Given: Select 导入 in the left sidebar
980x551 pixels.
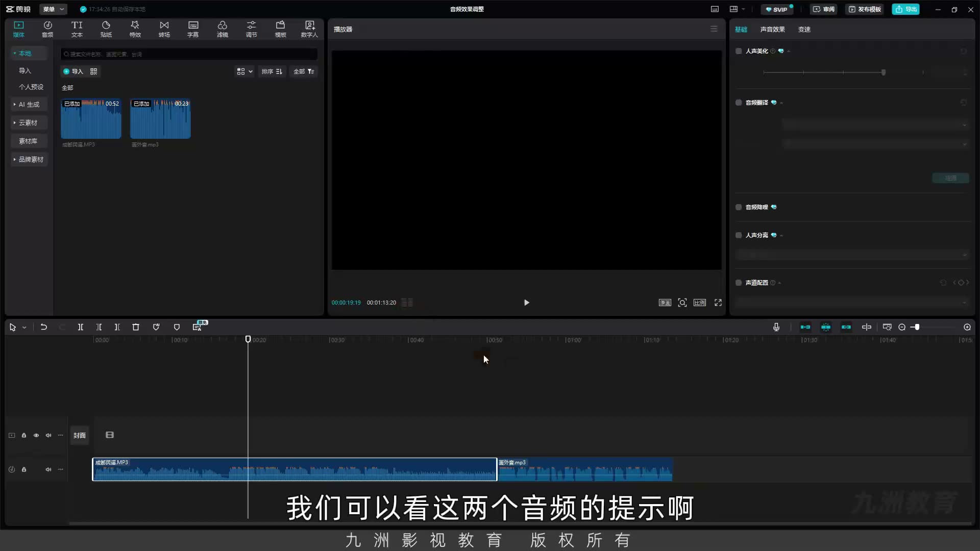Looking at the screenshot, I should [25, 71].
